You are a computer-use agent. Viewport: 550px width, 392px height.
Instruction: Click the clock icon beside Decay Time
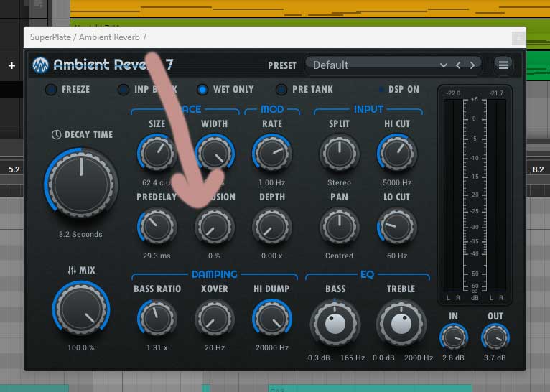[x=56, y=134]
